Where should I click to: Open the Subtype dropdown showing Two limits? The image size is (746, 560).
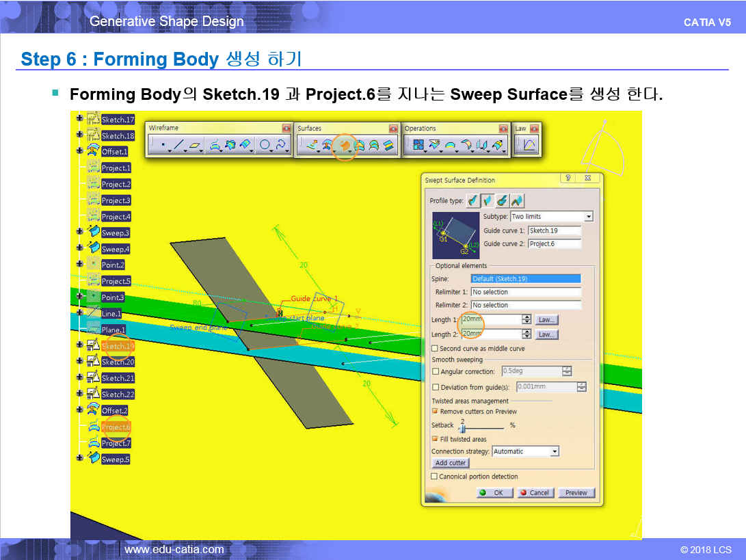click(x=588, y=217)
